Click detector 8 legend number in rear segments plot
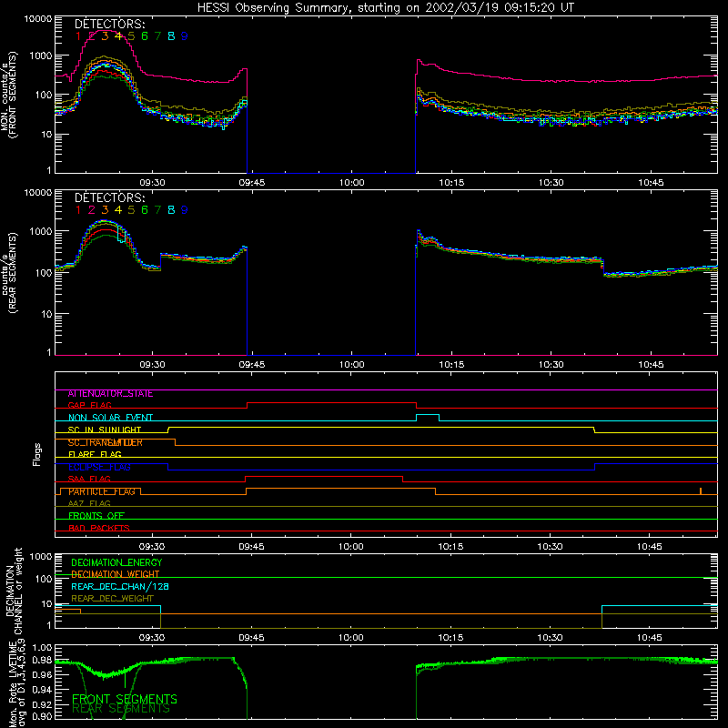The width and height of the screenshot is (728, 728). [x=171, y=210]
